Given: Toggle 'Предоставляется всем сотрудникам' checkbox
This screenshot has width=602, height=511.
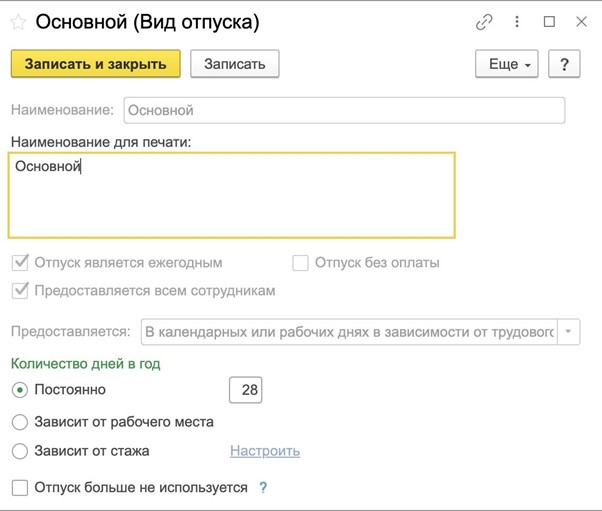Looking at the screenshot, I should pyautogui.click(x=19, y=291).
